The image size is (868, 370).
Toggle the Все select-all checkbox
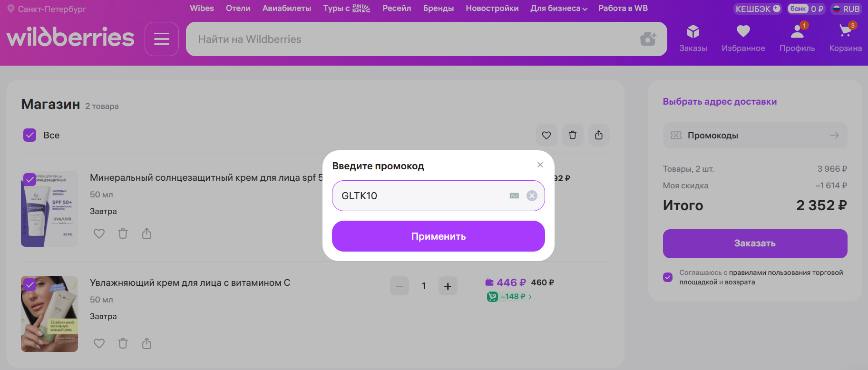coord(30,135)
